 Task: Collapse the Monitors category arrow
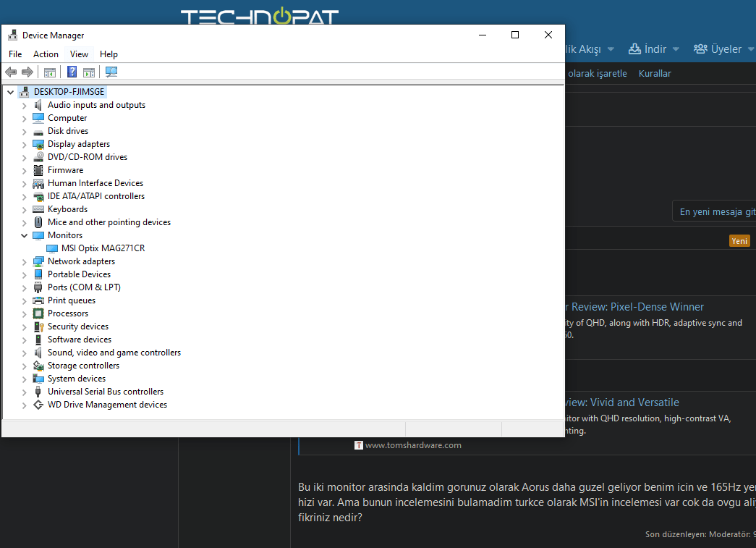point(24,235)
